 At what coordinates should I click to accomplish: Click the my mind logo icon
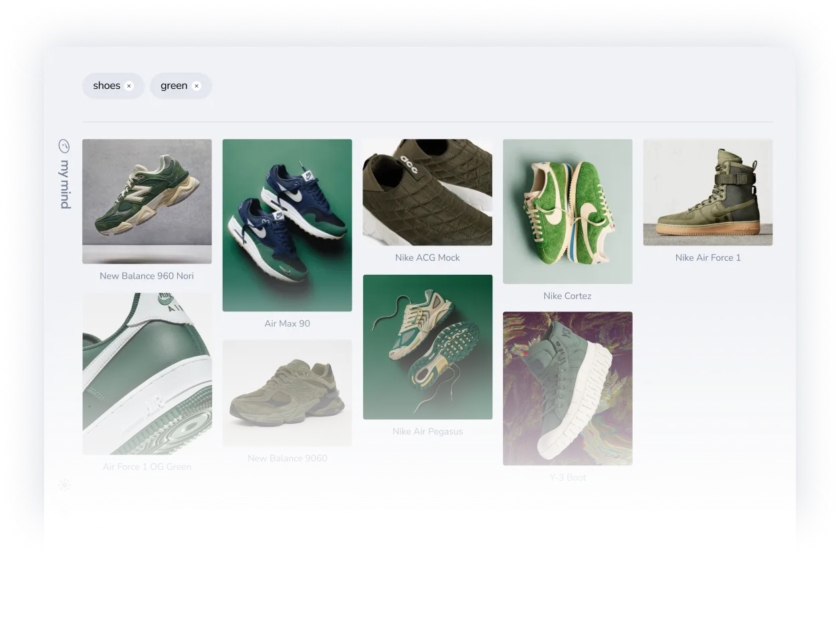(x=64, y=146)
